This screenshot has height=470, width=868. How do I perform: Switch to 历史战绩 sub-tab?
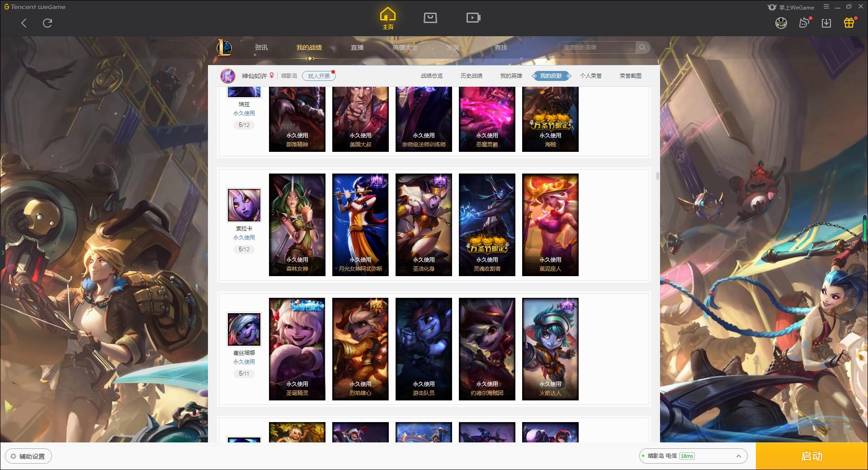(x=472, y=76)
